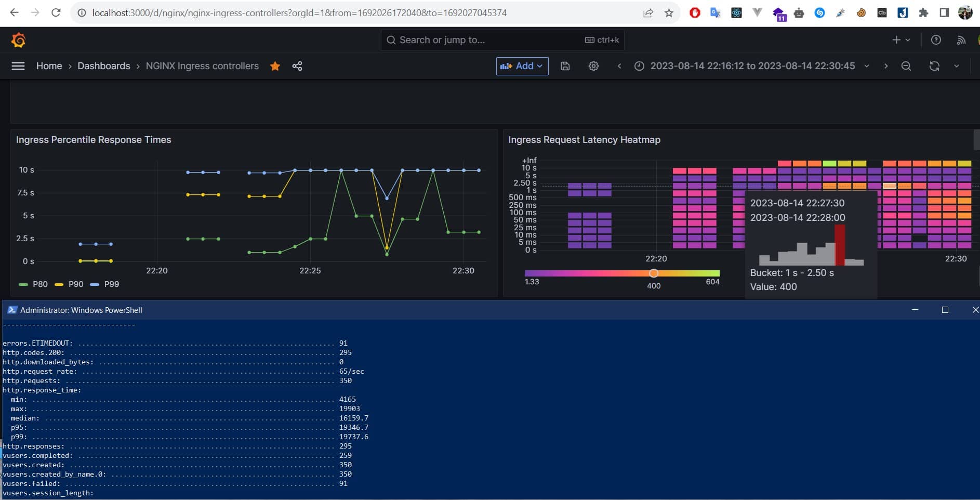Open the extension with 11 badge
The width and height of the screenshot is (980, 500).
(x=779, y=14)
